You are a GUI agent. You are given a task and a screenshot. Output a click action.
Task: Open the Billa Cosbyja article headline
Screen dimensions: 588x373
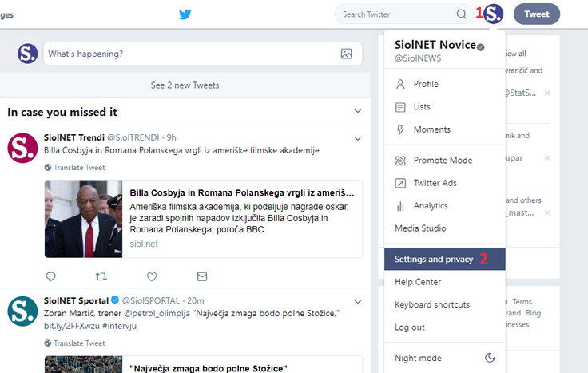point(242,193)
